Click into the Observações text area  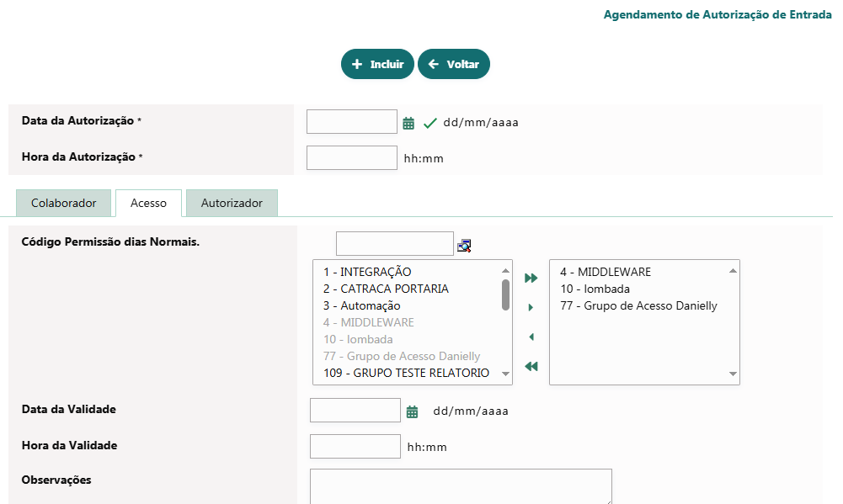tap(461, 486)
